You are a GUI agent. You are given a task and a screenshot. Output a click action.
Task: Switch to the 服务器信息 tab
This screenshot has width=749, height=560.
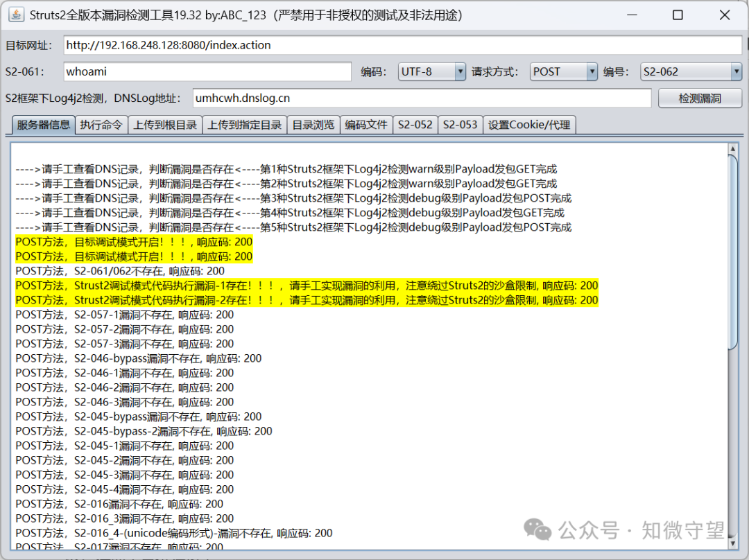click(x=43, y=125)
